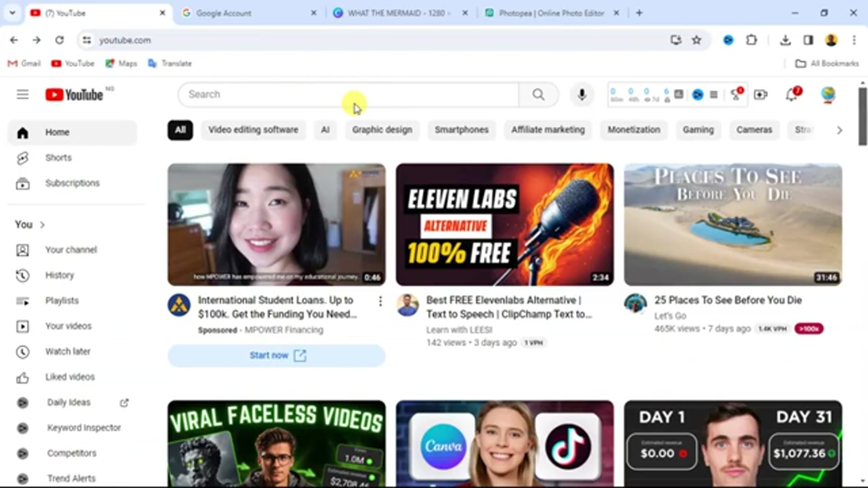Open Chrome extensions puzzle icon
Screen dimensions: 868x488
751,40
